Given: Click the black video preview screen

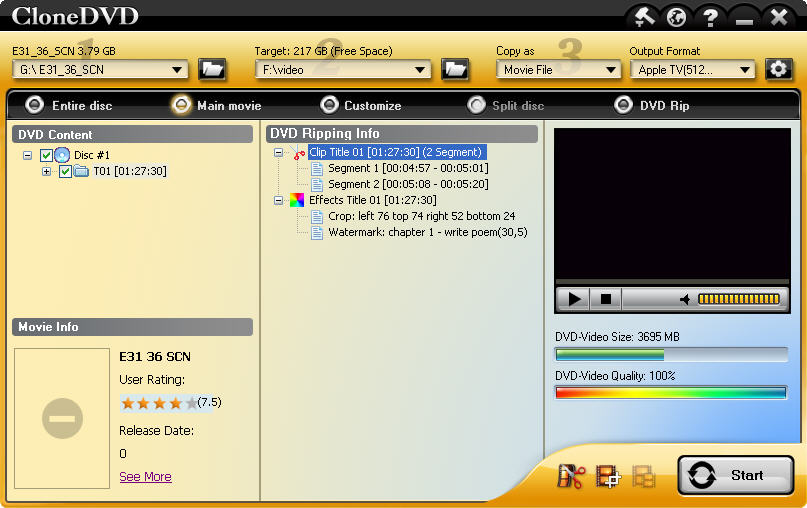Looking at the screenshot, I should pos(672,204).
